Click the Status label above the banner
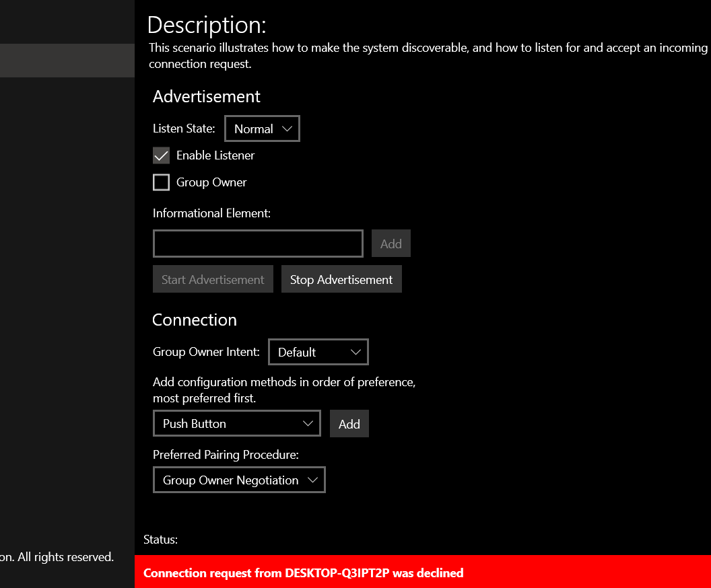Viewport: 711px width, 588px height. [160, 540]
